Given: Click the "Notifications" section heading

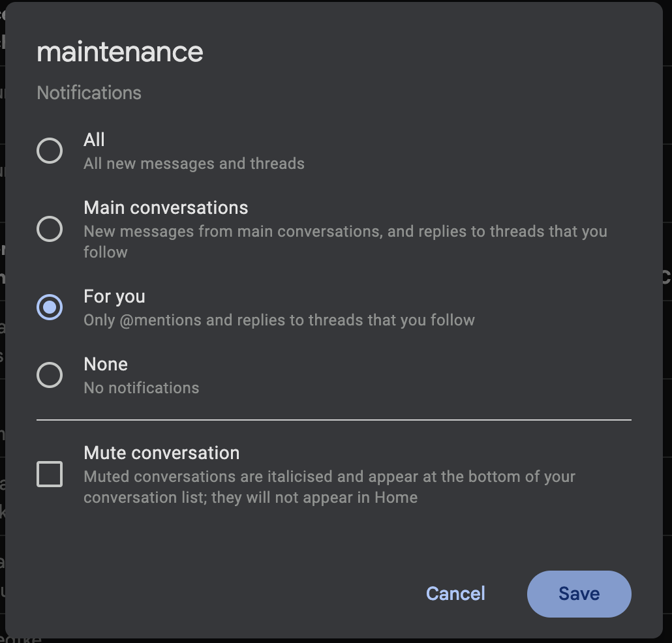Looking at the screenshot, I should tap(89, 93).
